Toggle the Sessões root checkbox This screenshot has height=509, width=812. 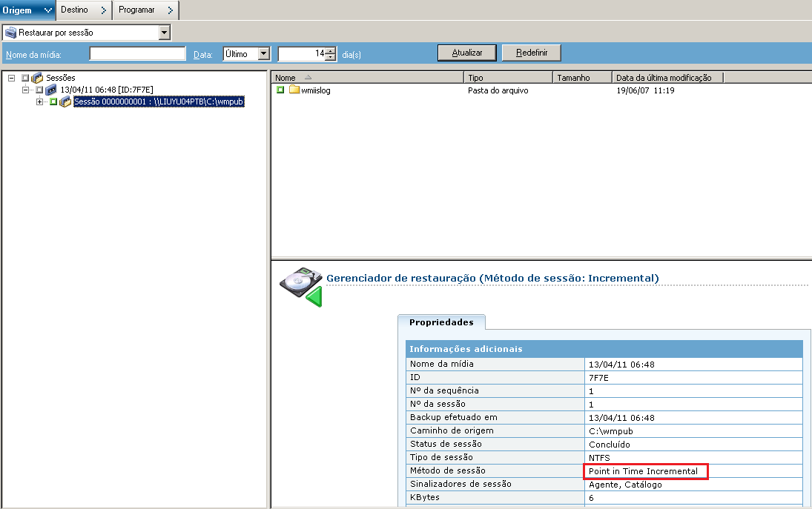(25, 78)
